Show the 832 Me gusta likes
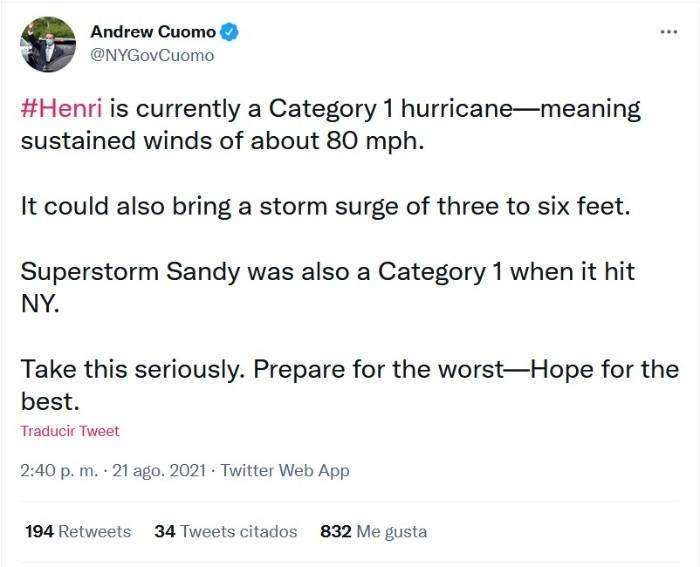The width and height of the screenshot is (700, 567). pos(373,531)
